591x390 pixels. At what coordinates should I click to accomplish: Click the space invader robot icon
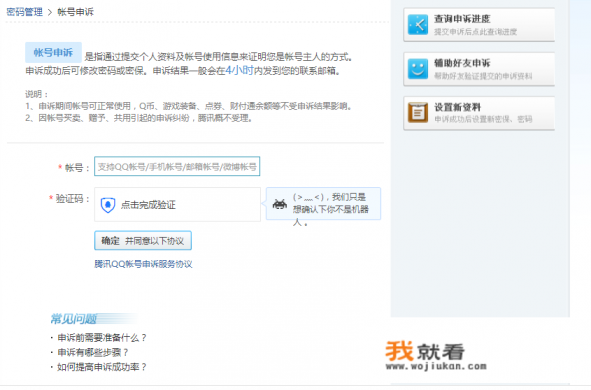280,204
